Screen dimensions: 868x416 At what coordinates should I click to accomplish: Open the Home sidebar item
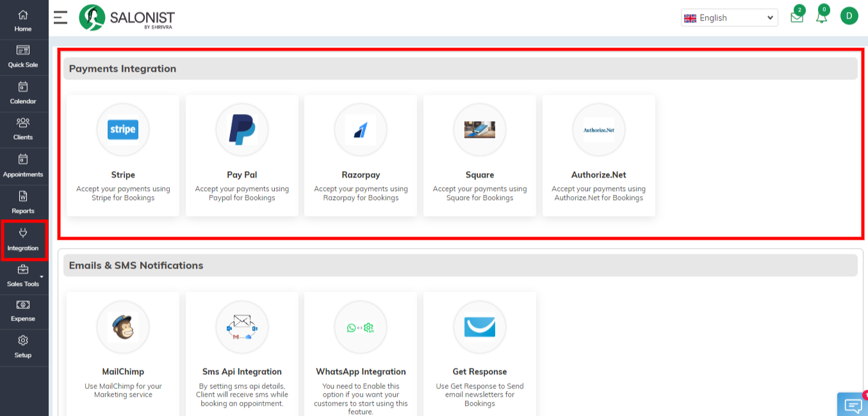pyautogui.click(x=23, y=21)
